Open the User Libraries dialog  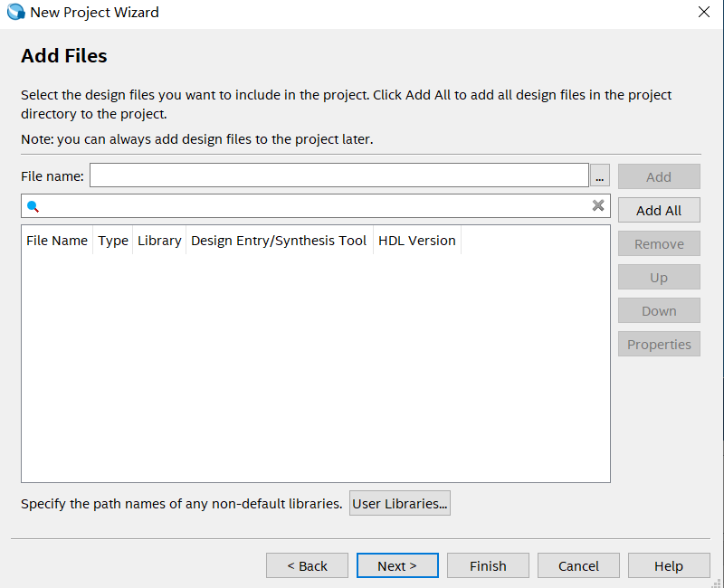pos(399,503)
